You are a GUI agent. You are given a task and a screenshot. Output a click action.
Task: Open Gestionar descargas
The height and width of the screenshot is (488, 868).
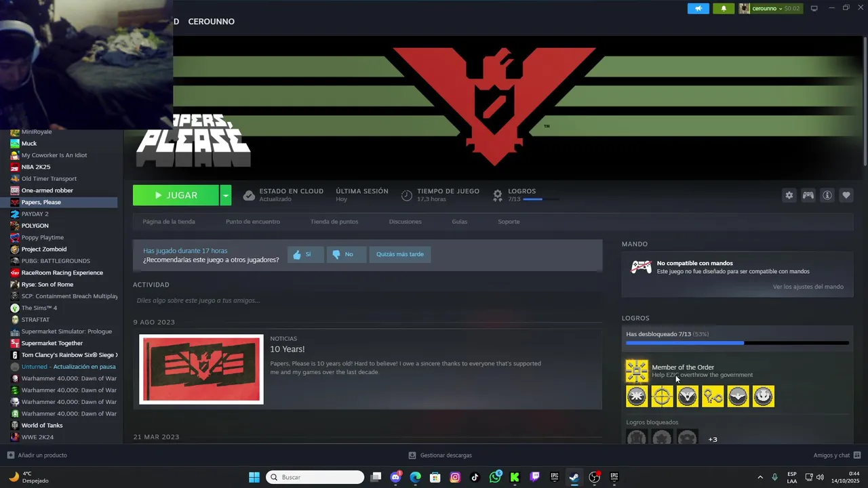click(x=440, y=455)
